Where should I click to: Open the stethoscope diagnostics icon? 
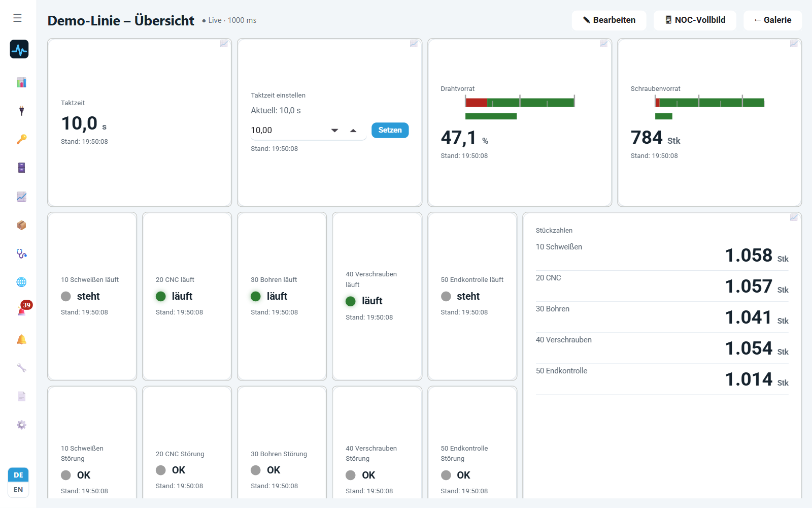click(21, 253)
